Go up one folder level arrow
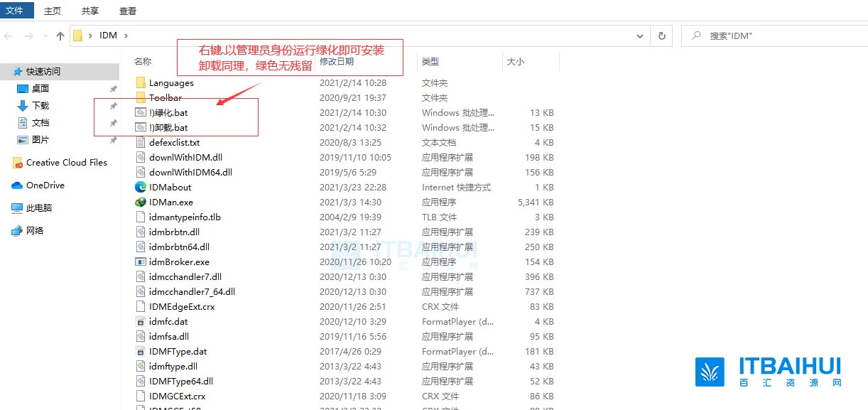Screen dimensions: 868x410 (60, 36)
